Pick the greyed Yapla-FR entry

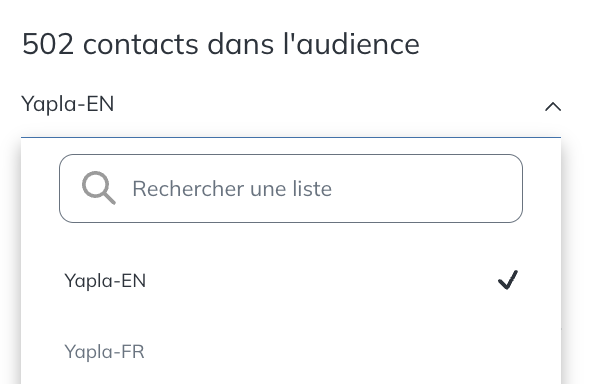[x=291, y=352]
